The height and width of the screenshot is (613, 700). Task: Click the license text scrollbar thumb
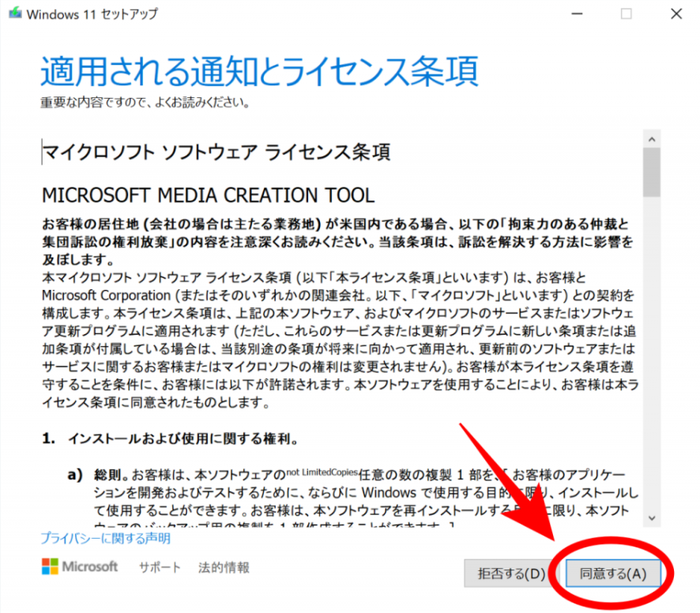click(652, 172)
